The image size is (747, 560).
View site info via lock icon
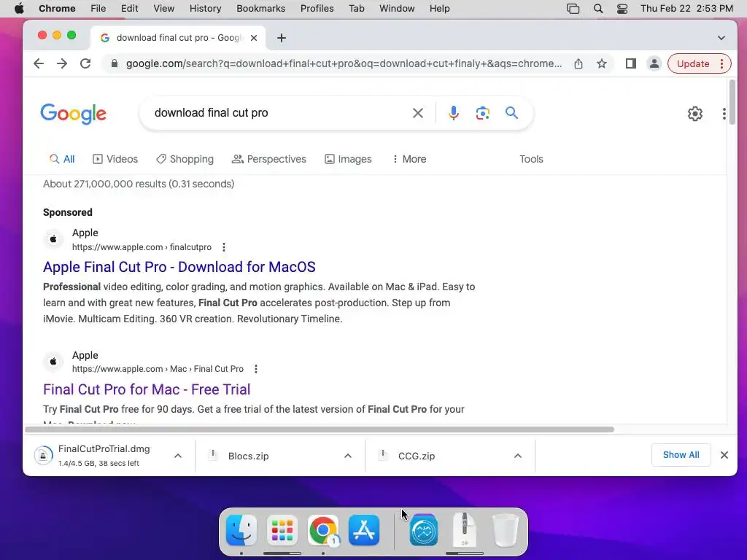coord(114,64)
